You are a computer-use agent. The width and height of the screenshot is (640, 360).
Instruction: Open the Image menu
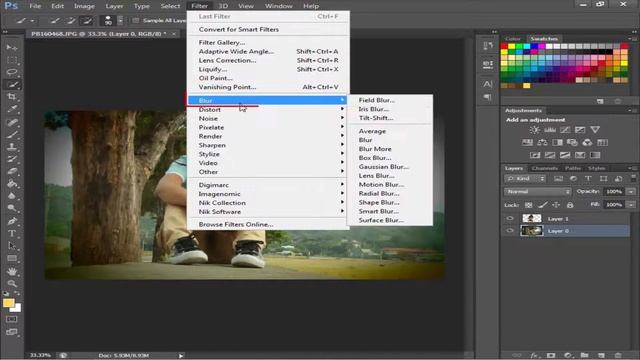pyautogui.click(x=84, y=6)
